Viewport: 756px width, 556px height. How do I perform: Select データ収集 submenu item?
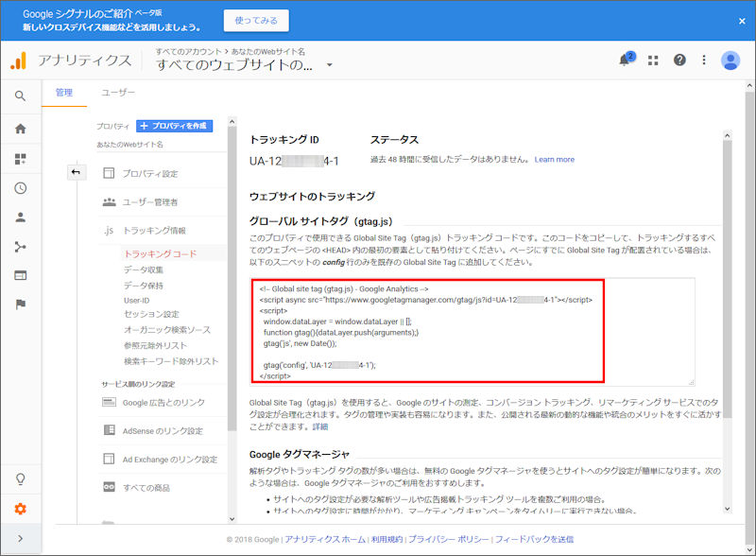coord(144,269)
